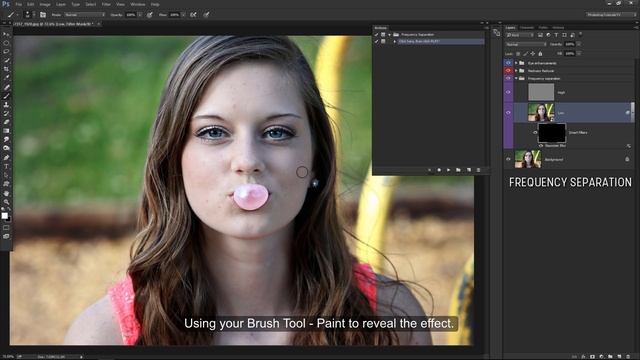Open layer blend mode dropdown
The image size is (640, 360).
[x=526, y=44]
